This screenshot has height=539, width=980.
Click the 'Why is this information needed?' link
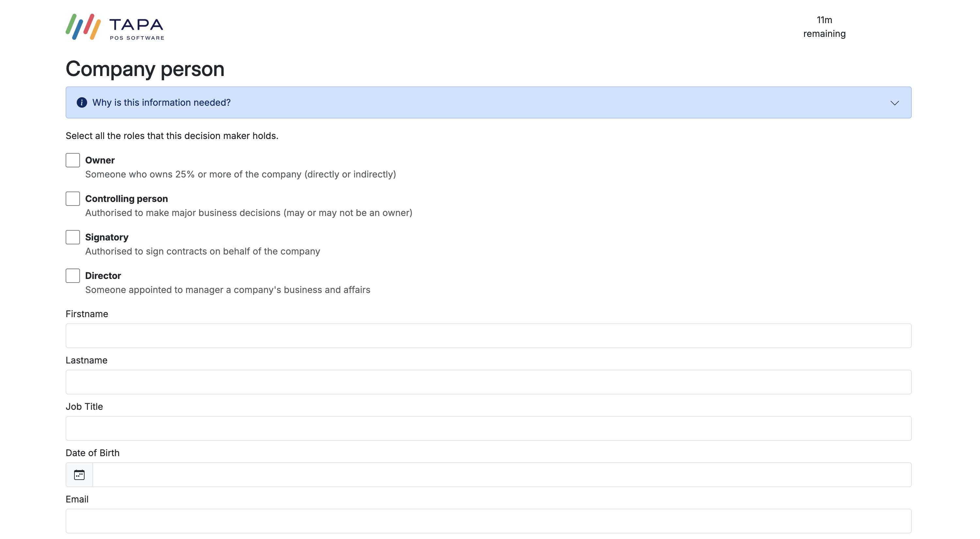(x=161, y=102)
